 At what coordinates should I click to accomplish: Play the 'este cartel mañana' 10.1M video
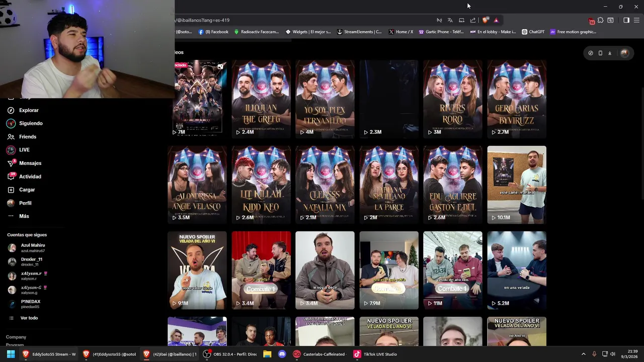click(517, 185)
